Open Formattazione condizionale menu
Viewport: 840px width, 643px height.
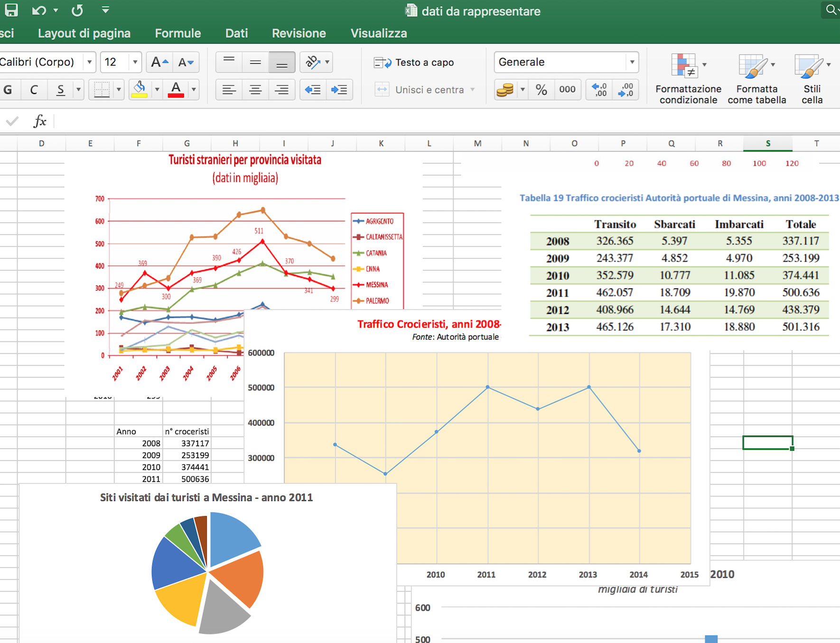688,79
